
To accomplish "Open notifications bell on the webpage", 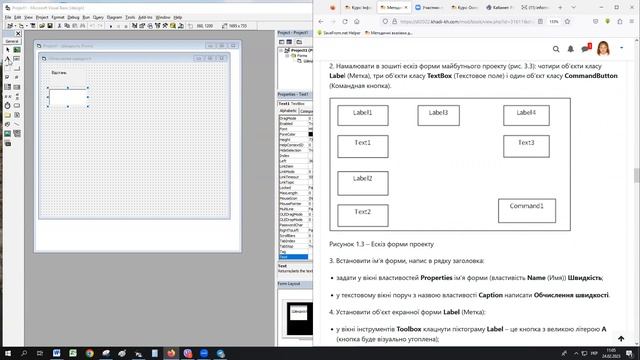I will coord(571,49).
